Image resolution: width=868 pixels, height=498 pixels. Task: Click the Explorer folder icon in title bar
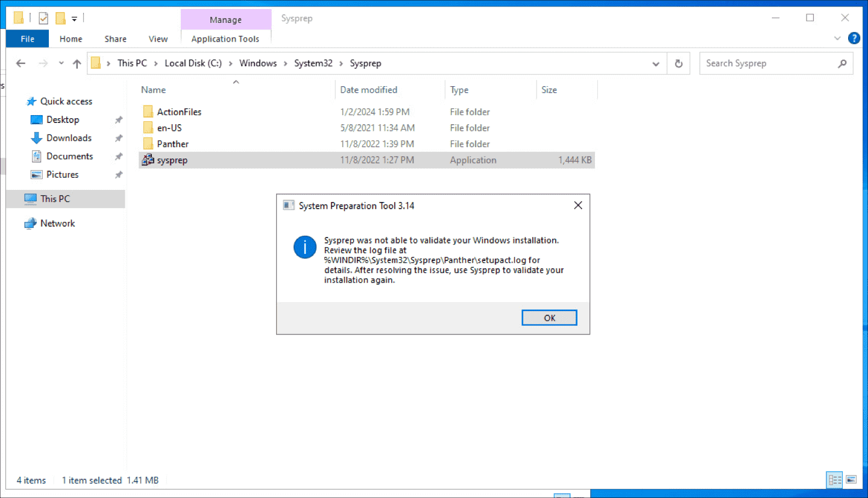tap(19, 18)
